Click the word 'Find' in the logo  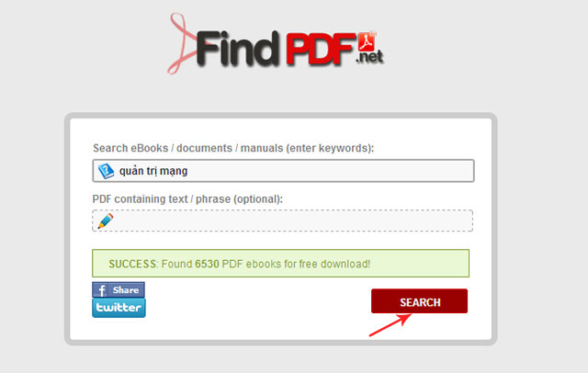tap(238, 49)
